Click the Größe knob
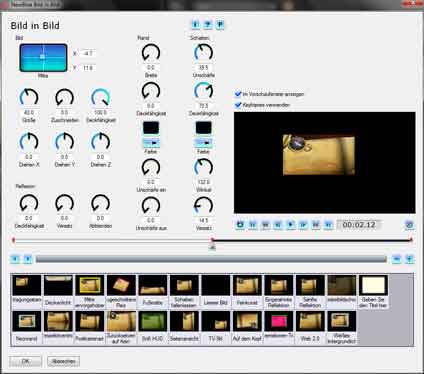Viewport: 424px width, 374px height. (x=29, y=98)
